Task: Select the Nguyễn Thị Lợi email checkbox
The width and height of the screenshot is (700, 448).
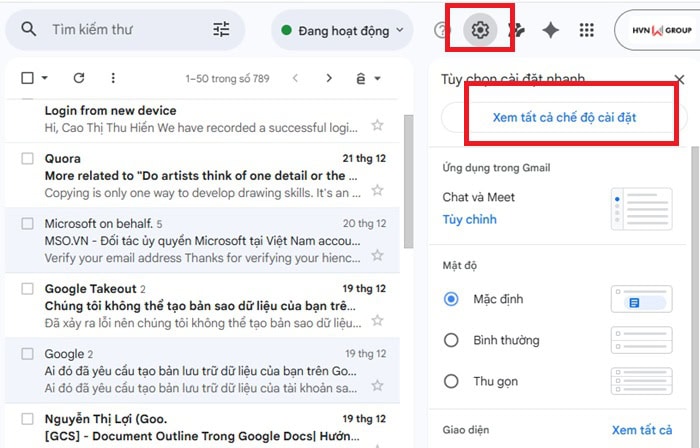Action: click(x=27, y=419)
